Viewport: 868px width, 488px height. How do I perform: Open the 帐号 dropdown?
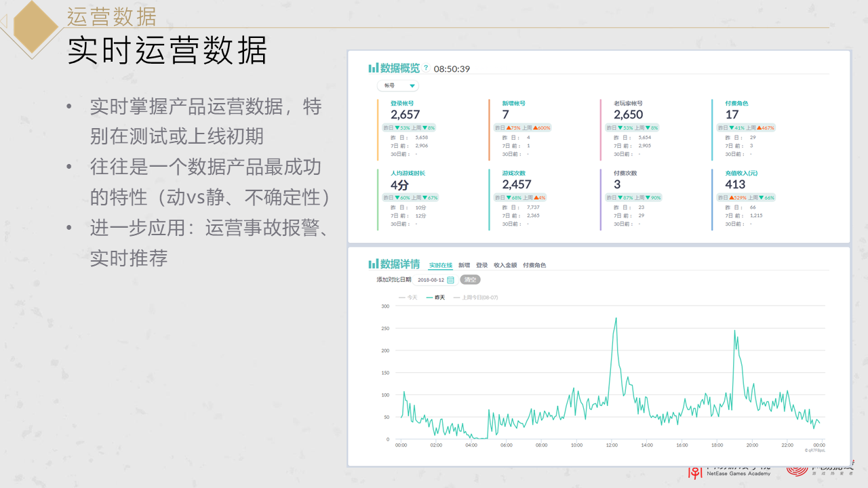398,85
